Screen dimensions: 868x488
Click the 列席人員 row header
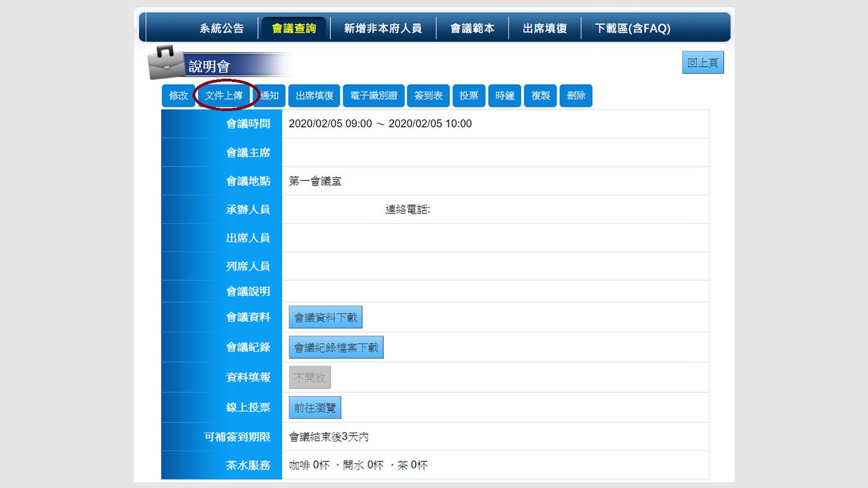coord(222,266)
